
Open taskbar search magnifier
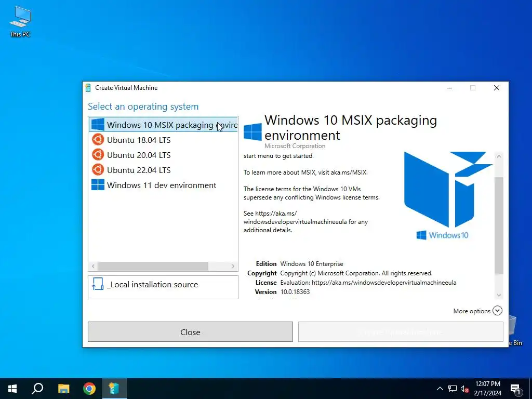pos(37,389)
